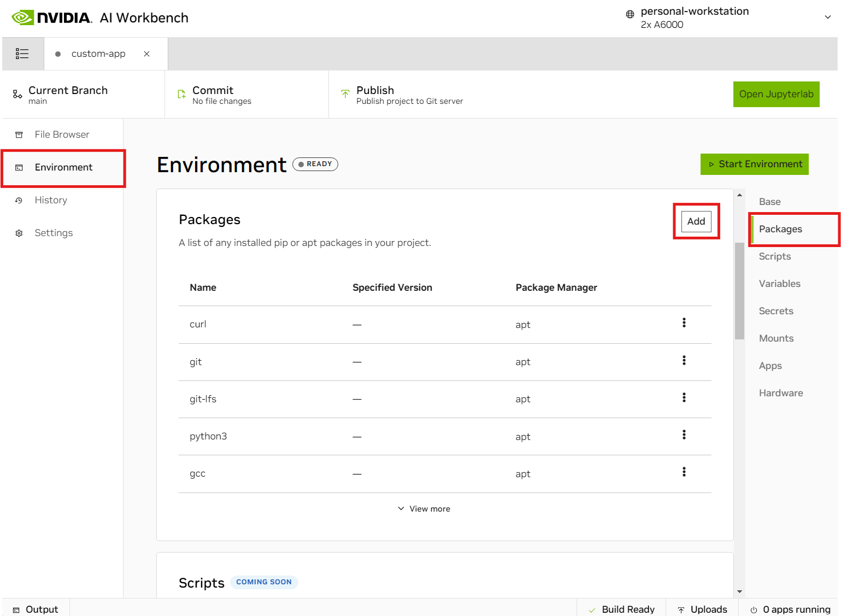841x616 pixels.
Task: Open options menu for gcc package
Action: 684,472
